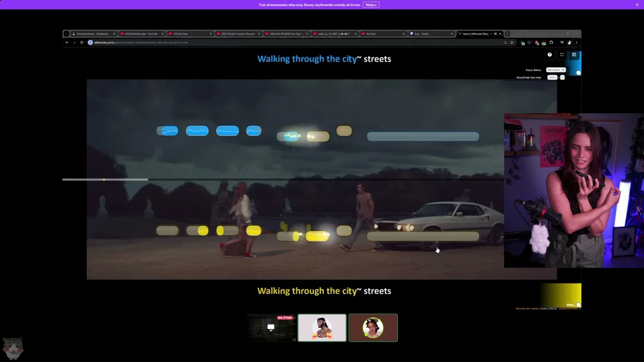Select the shirtless man avatar stream thumbnail

pyautogui.click(x=322, y=328)
